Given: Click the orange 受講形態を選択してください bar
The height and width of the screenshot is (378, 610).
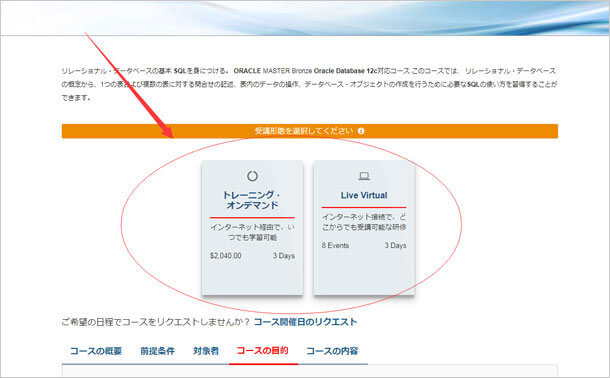Looking at the screenshot, I should click(x=310, y=131).
